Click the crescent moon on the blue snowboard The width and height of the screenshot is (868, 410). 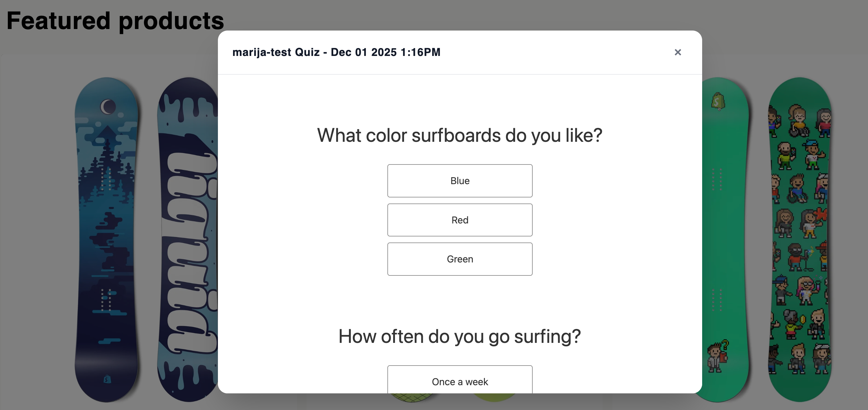click(x=108, y=107)
